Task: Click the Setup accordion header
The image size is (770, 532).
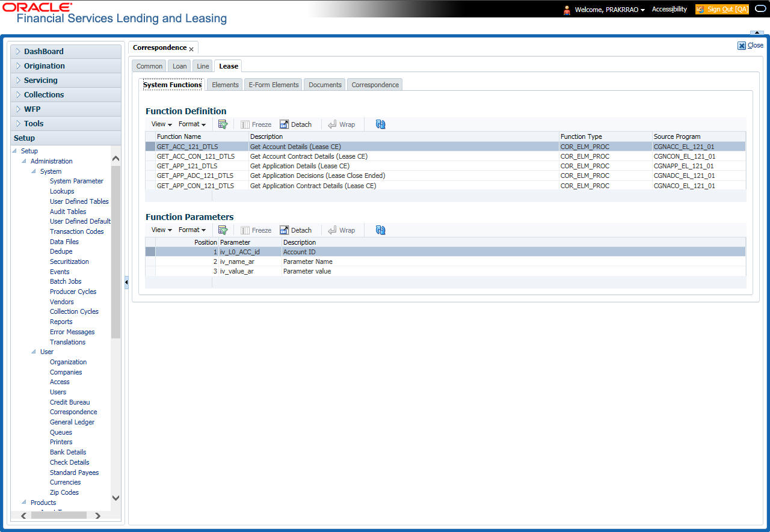Action: 66,138
